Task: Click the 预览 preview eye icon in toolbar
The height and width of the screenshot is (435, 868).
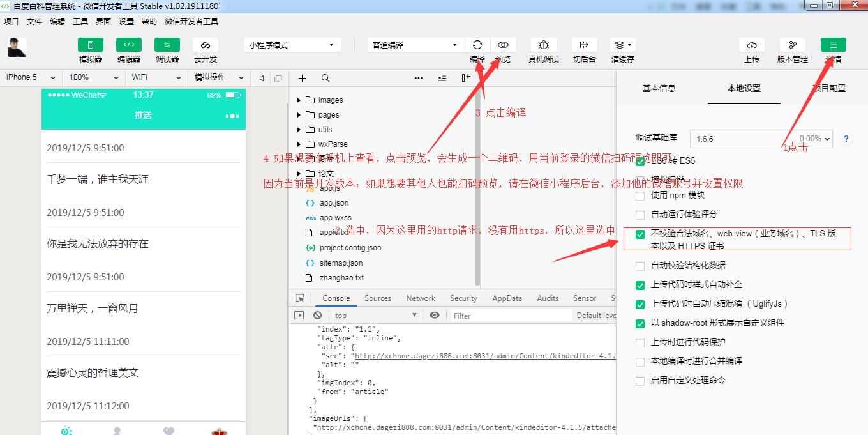Action: coord(503,45)
